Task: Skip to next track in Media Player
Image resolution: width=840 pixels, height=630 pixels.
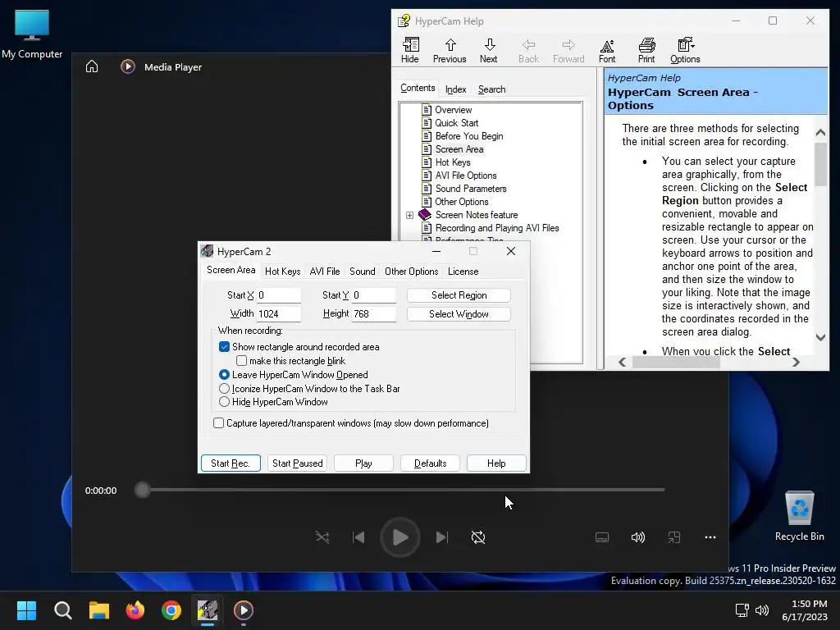Action: click(441, 536)
